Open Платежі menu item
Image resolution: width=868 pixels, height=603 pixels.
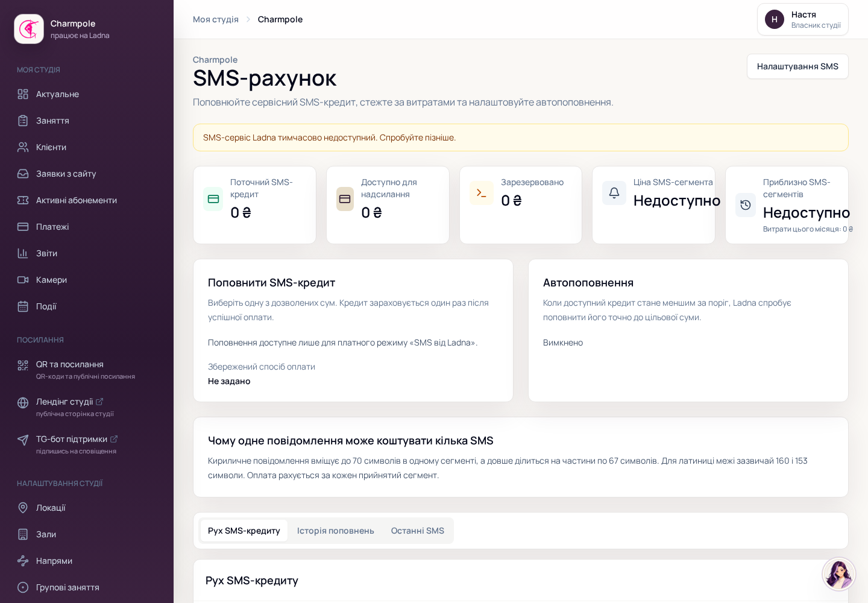pyautogui.click(x=87, y=227)
